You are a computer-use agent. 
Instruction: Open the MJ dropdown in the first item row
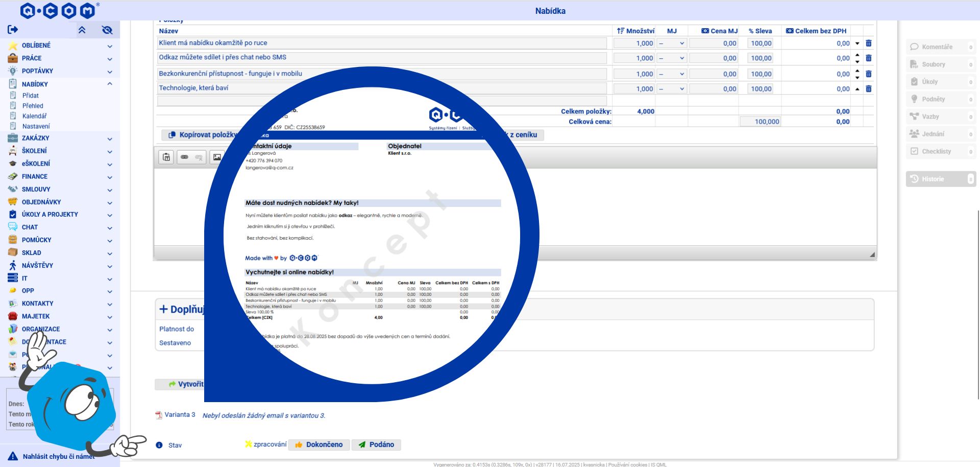[672, 43]
